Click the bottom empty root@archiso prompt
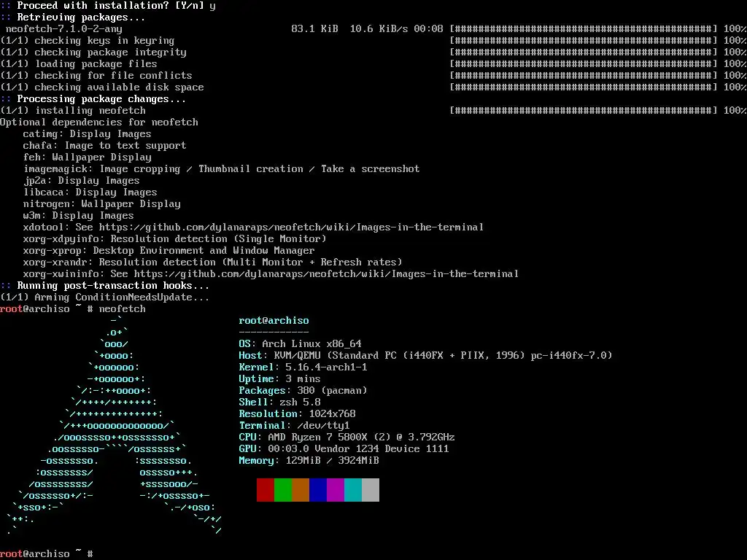747x560 pixels. [47, 554]
